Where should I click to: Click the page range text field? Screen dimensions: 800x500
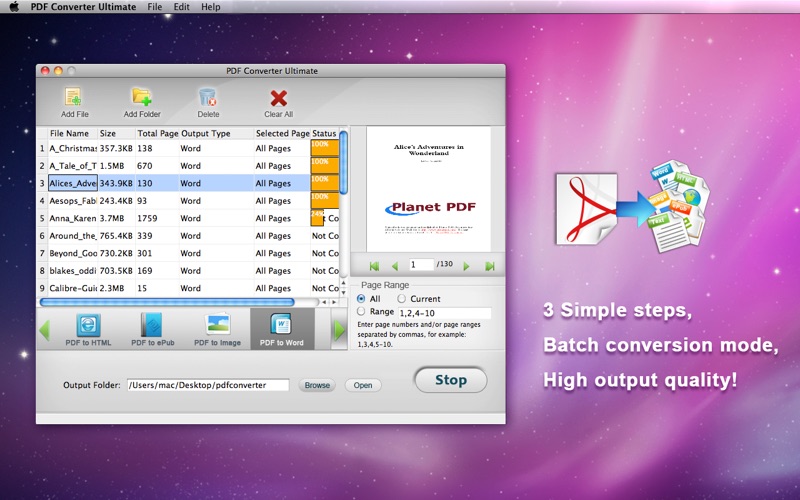(444, 313)
